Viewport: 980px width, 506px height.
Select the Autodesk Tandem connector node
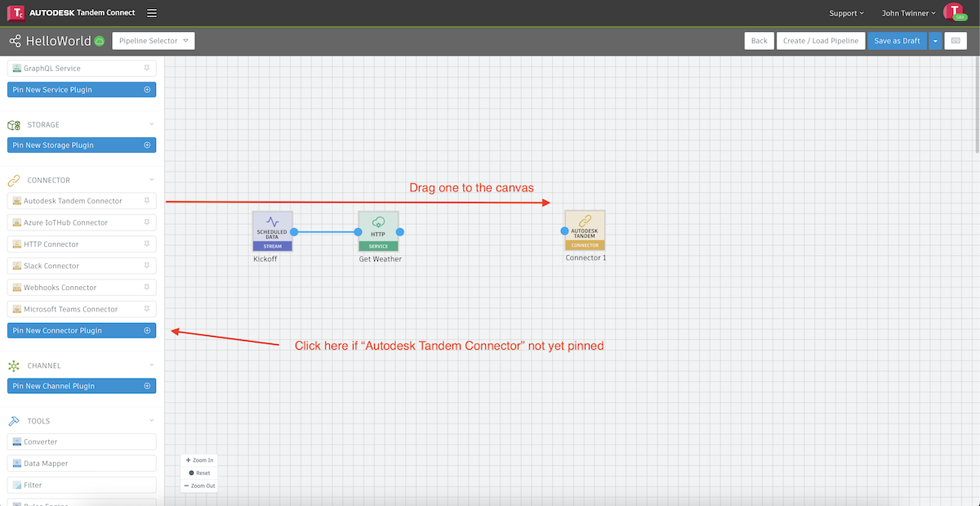coord(585,231)
